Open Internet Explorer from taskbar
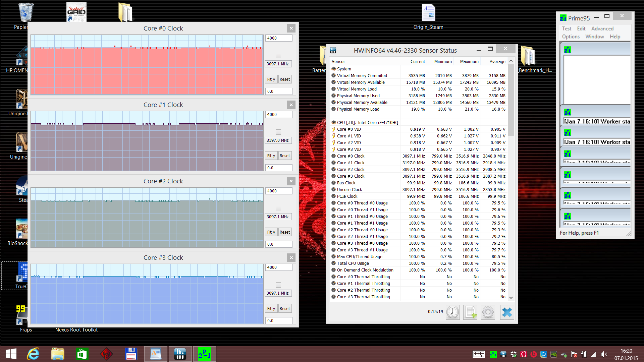This screenshot has width=644, height=362. coord(33,354)
